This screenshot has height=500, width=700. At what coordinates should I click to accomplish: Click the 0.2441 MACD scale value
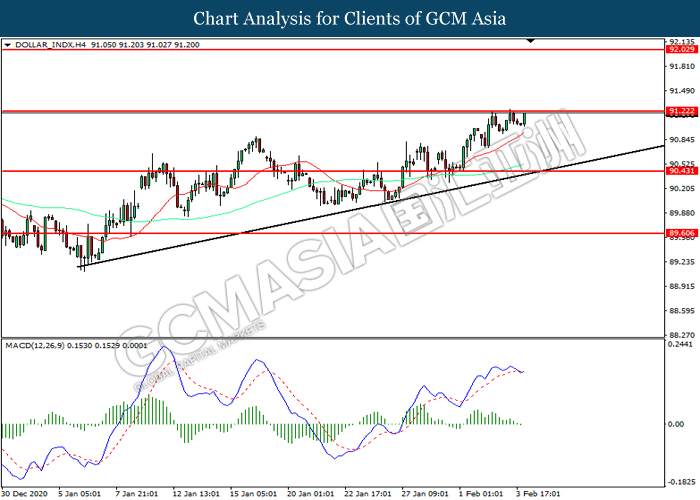coord(682,344)
